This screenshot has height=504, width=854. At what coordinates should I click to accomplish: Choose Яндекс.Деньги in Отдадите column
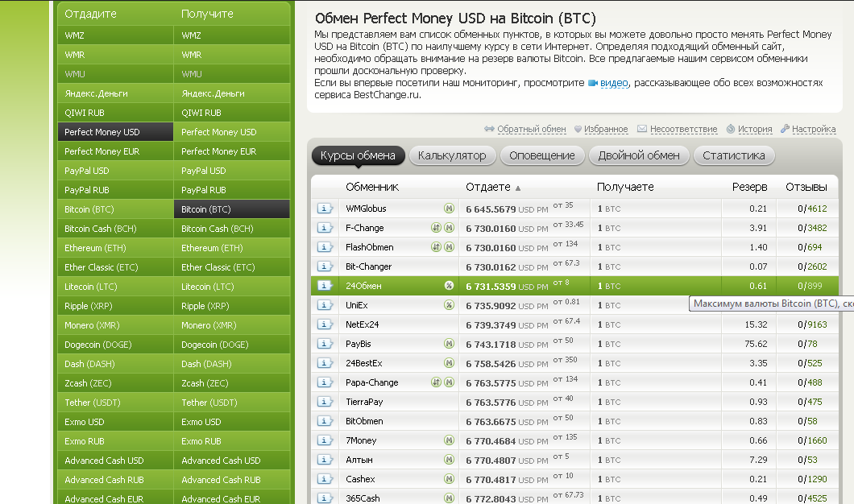click(x=115, y=93)
